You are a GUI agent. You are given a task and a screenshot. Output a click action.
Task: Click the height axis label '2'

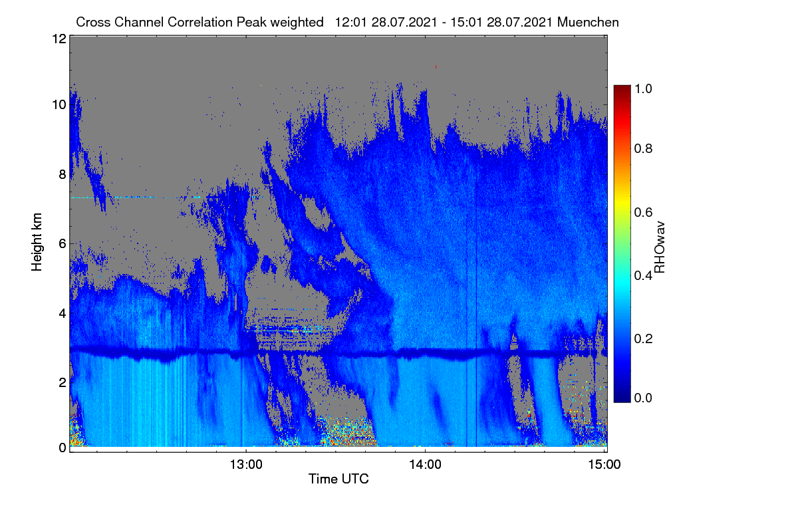pos(62,382)
